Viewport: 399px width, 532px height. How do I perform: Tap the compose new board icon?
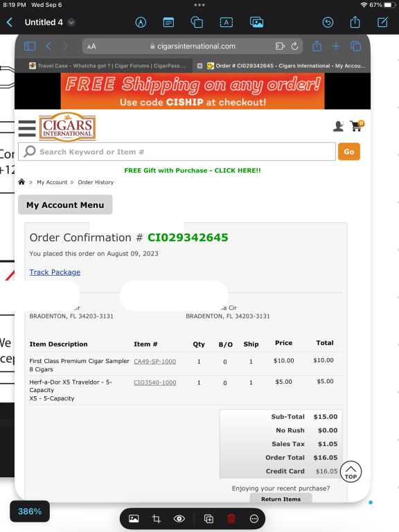tap(382, 22)
